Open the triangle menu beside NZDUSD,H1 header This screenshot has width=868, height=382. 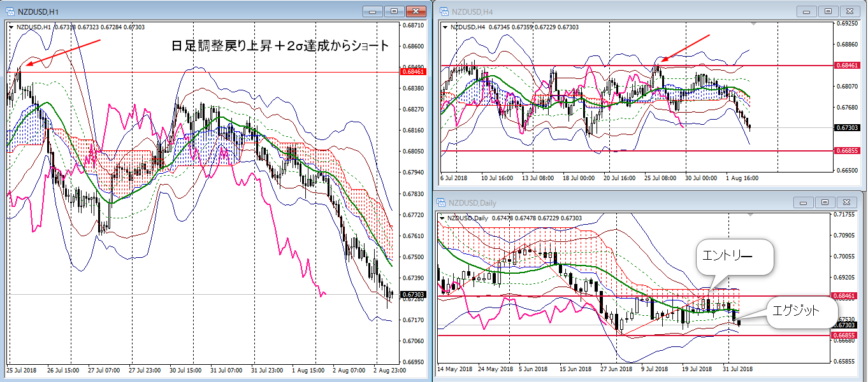click(x=12, y=27)
